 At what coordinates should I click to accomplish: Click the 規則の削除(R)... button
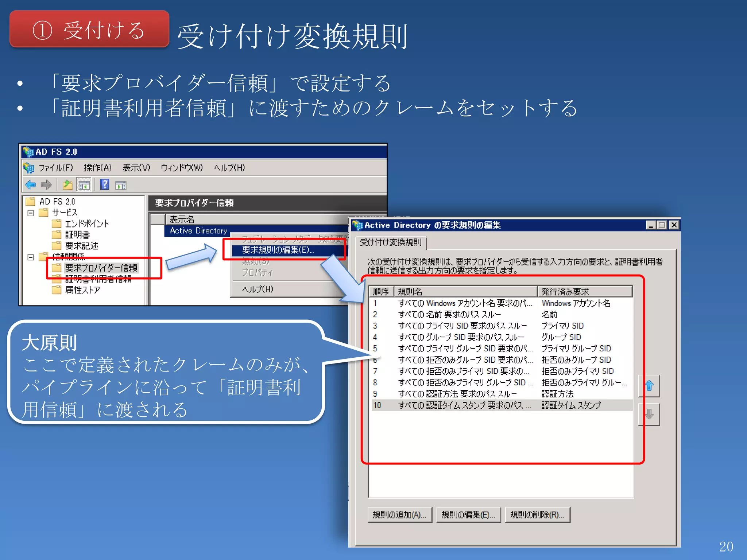pos(537,515)
